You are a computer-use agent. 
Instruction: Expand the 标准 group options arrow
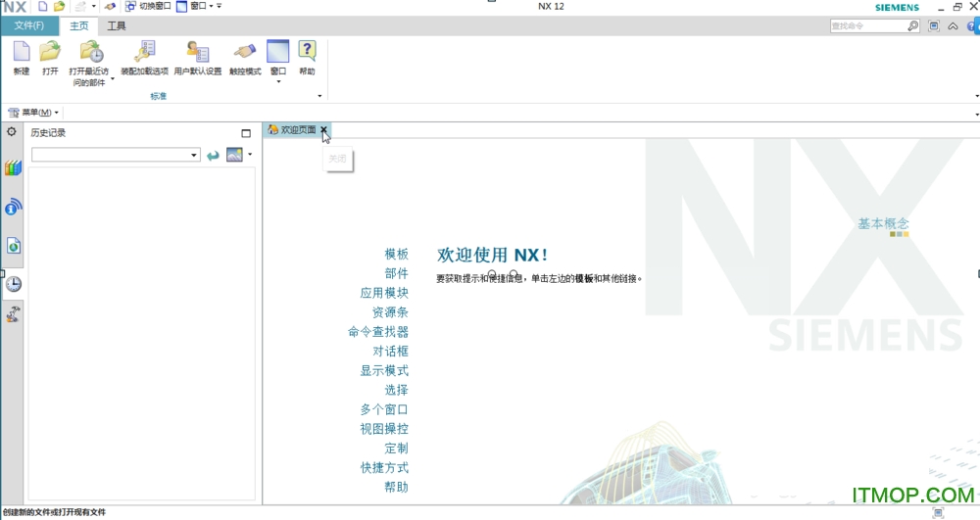coord(319,96)
